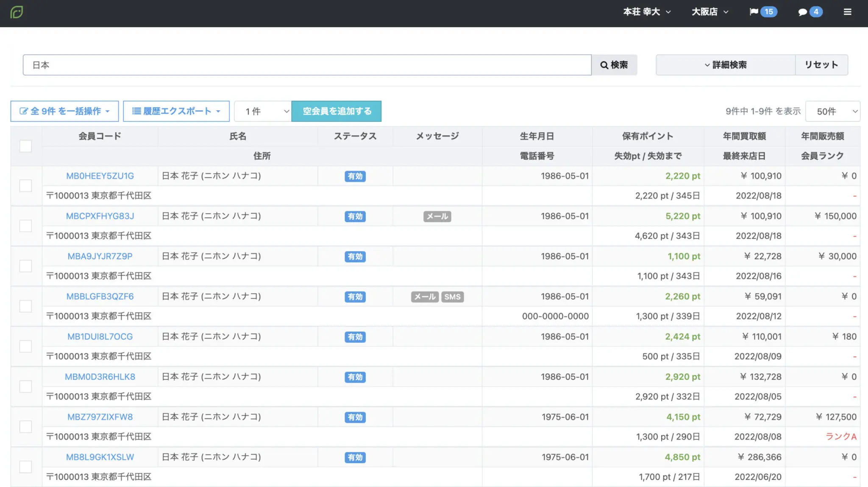Screen dimensions: 868x487
Task: Click the ランクA member rank text
Action: tap(841, 437)
